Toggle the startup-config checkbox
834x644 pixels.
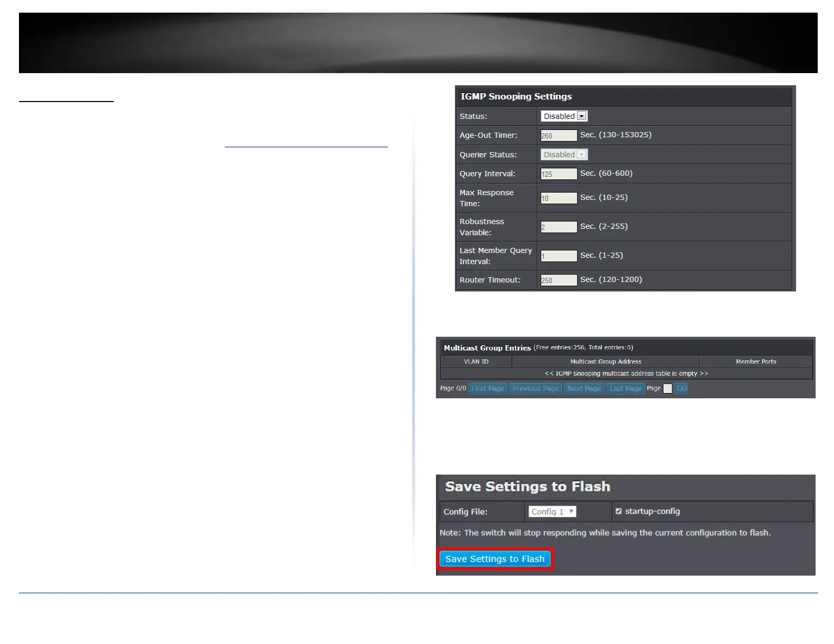click(x=619, y=511)
